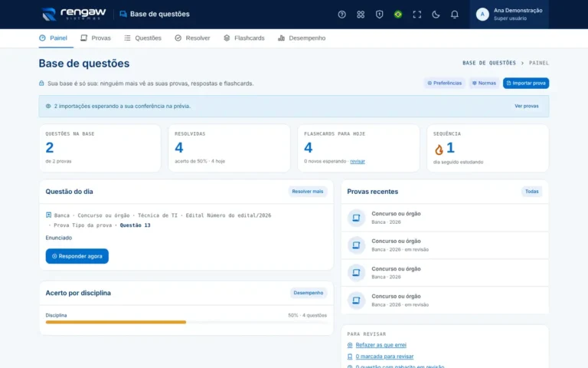Click the second exam's book icon

(356, 245)
